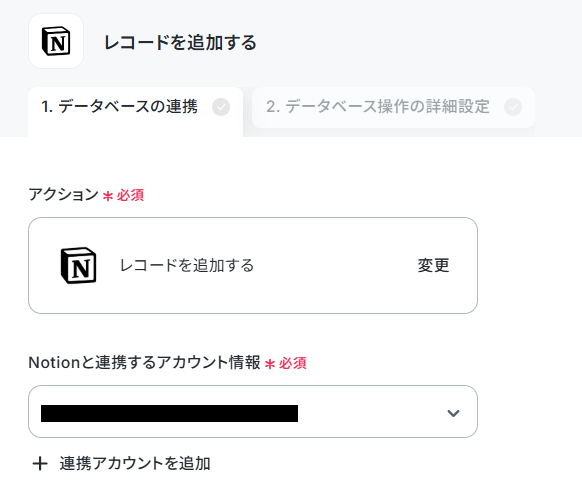Click the checkmark on the データベースの連携 tab

(221, 107)
